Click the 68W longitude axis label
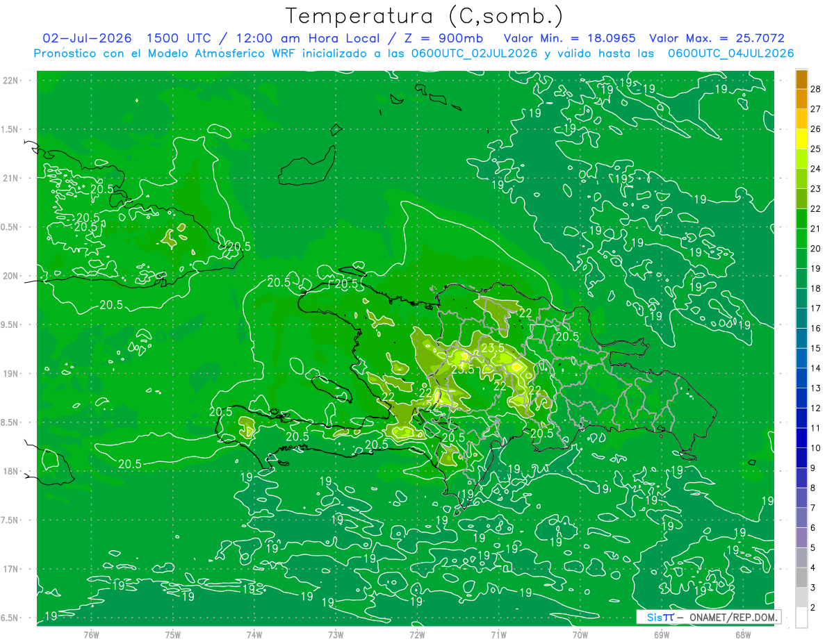Image resolution: width=834 pixels, height=644 pixels. 743,634
